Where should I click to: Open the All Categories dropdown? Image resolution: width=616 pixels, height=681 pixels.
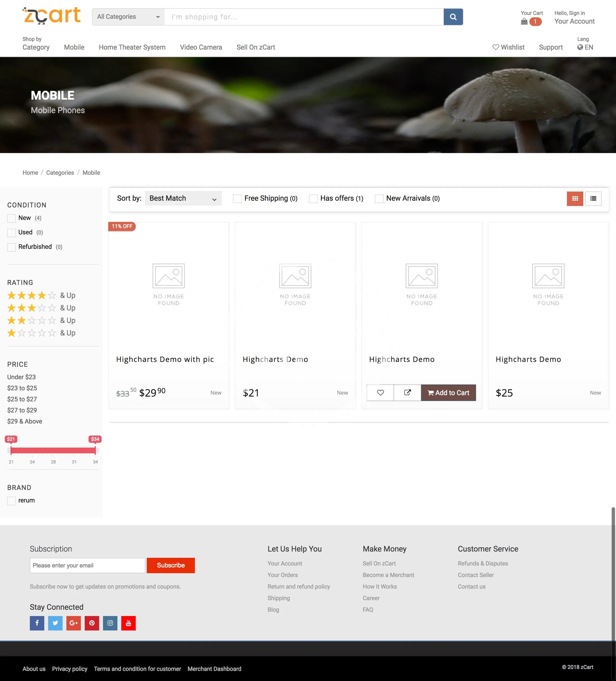(128, 17)
